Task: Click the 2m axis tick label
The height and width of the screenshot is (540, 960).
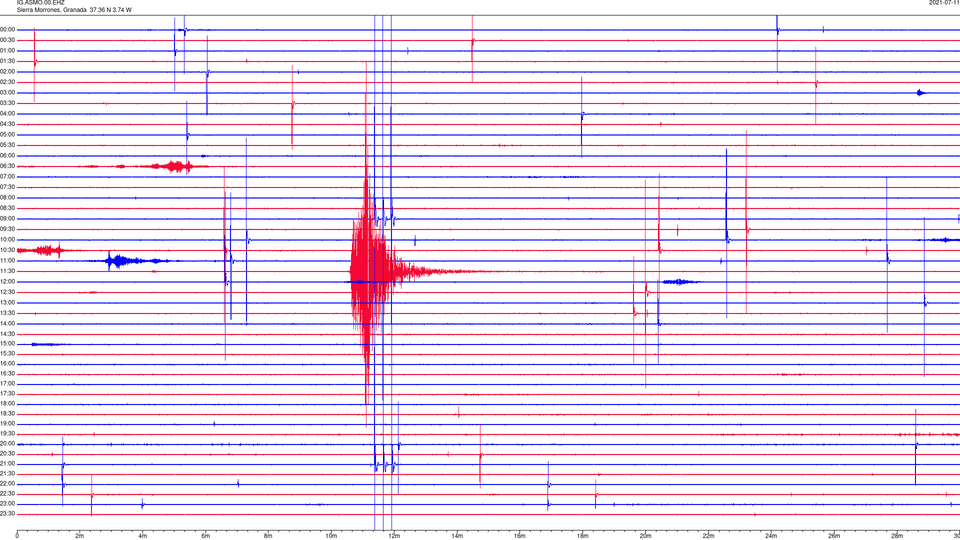Action: pos(80,536)
